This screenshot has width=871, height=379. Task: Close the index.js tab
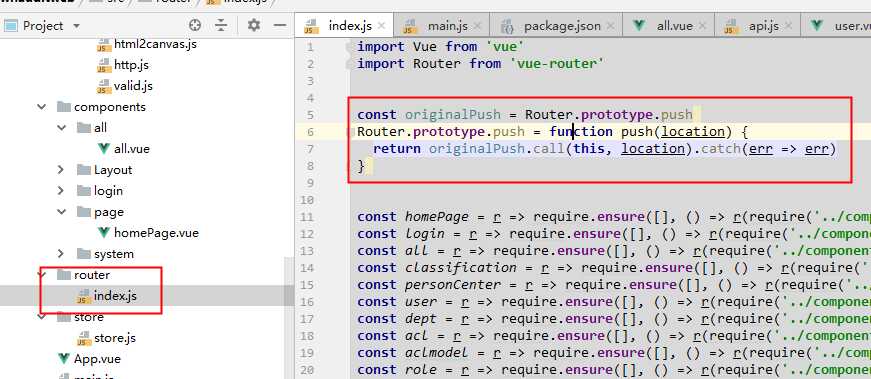381,26
